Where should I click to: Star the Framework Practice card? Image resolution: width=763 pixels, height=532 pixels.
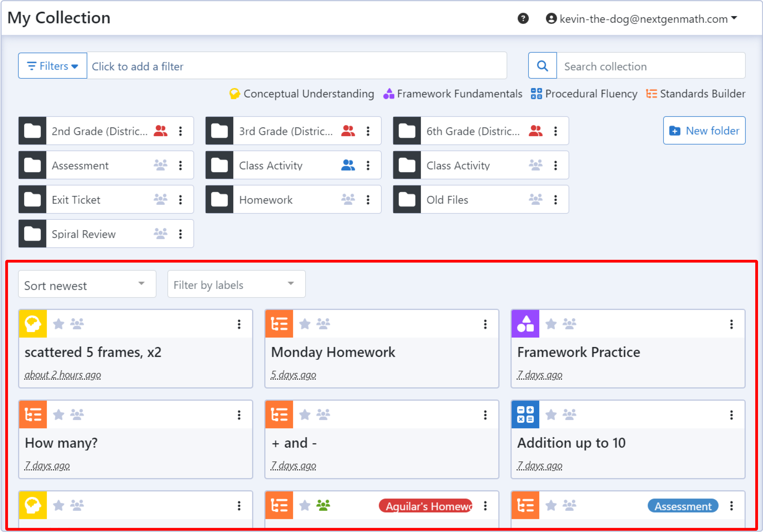551,324
